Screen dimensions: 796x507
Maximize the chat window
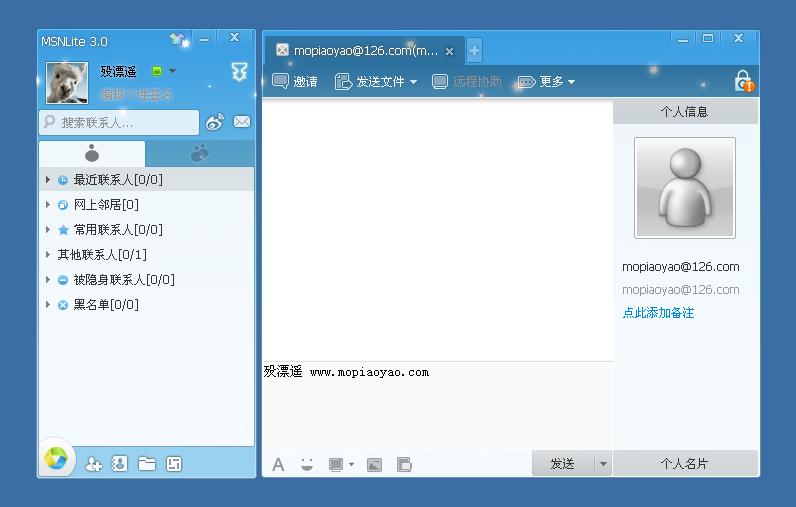pos(708,38)
